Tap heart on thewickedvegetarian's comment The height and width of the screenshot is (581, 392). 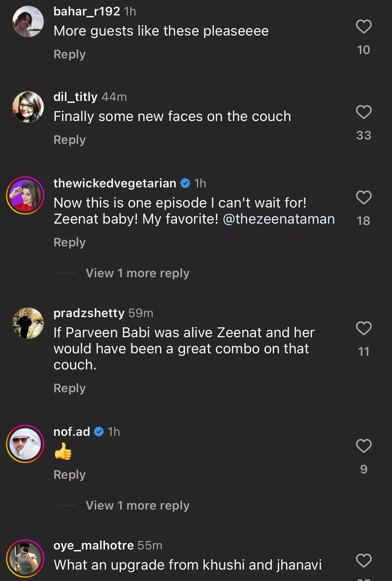click(x=364, y=198)
